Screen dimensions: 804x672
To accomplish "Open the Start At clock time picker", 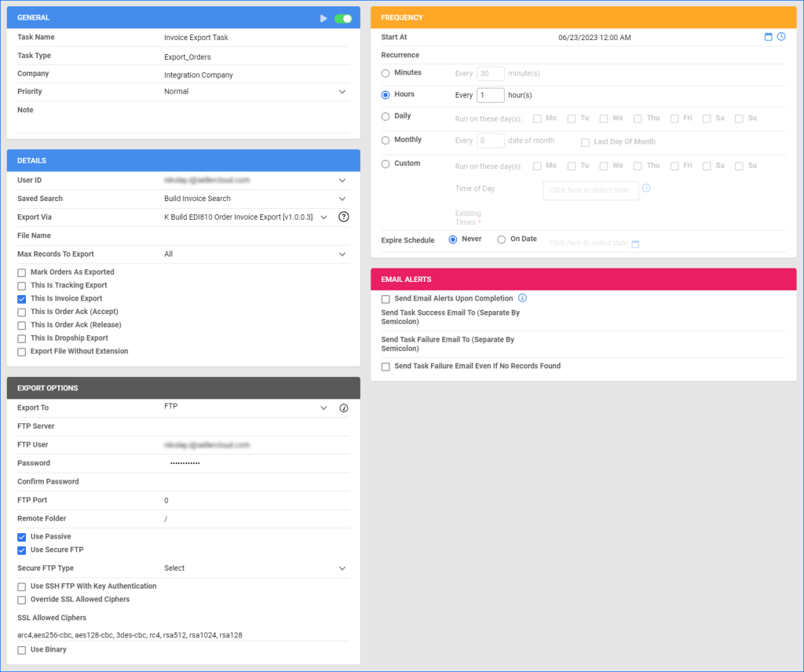I will 782,36.
